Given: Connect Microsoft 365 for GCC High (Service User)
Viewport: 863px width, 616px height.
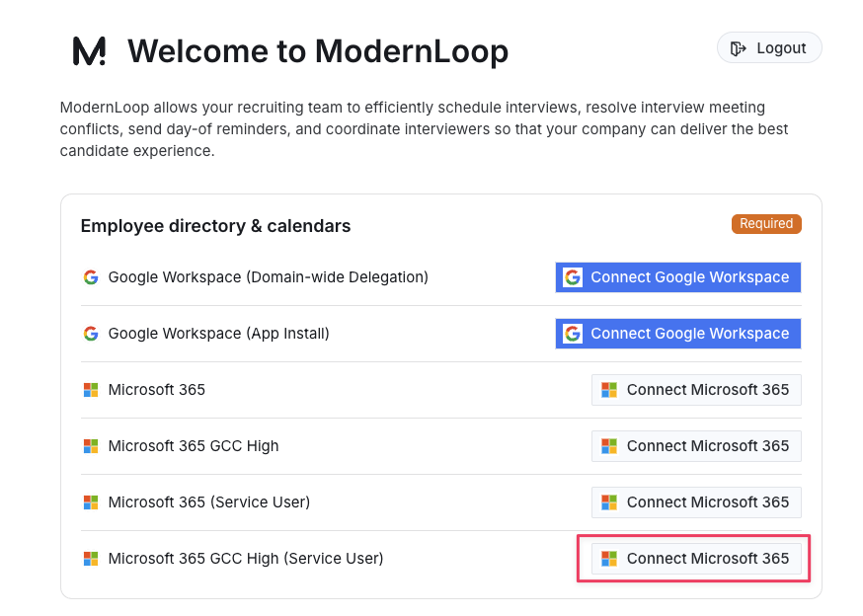Looking at the screenshot, I should click(696, 558).
